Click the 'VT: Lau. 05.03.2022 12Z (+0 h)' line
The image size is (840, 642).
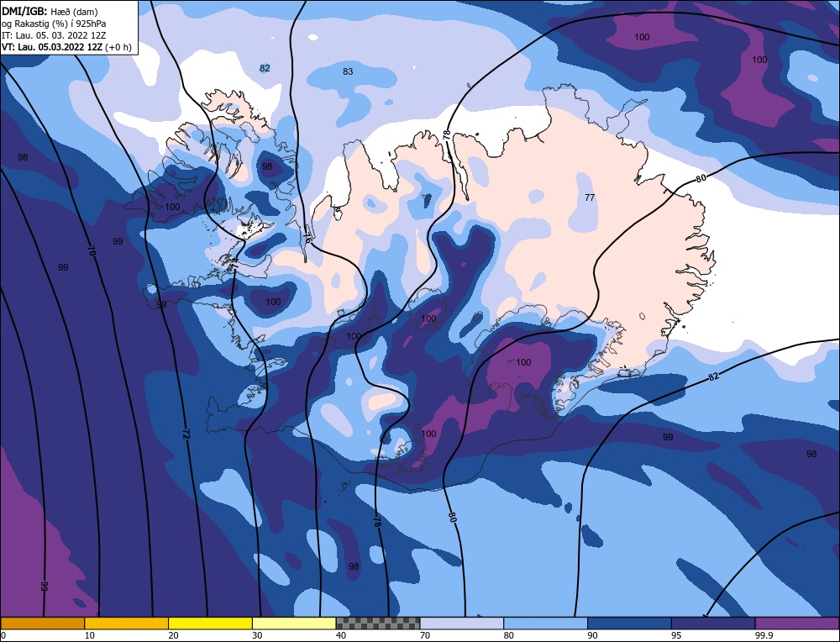tap(66, 47)
